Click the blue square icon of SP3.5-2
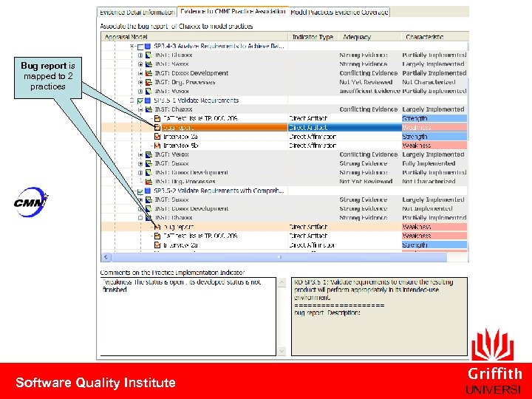Viewport: 532px width, 399px height. click(148, 191)
